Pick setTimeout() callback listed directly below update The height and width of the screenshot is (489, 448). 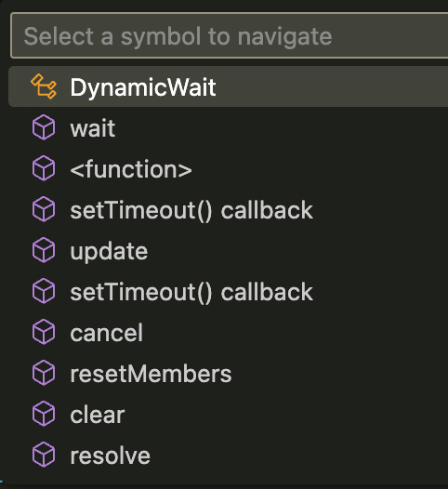229,291
